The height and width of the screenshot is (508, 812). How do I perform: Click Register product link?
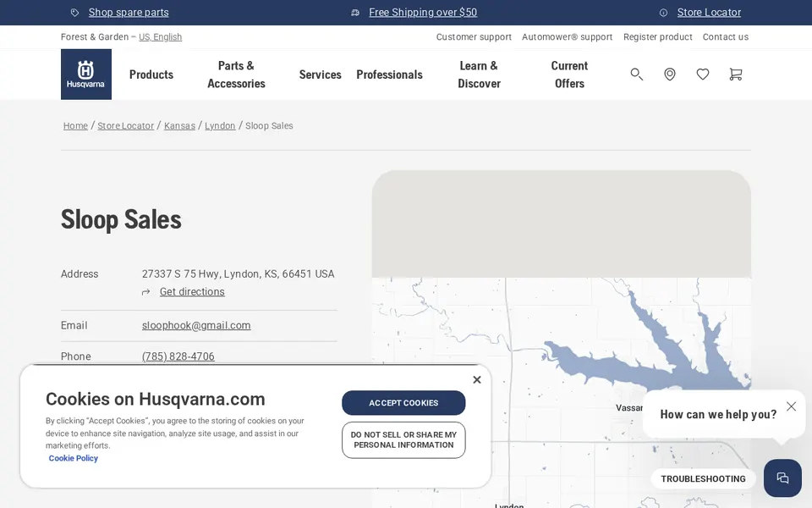(x=658, y=36)
